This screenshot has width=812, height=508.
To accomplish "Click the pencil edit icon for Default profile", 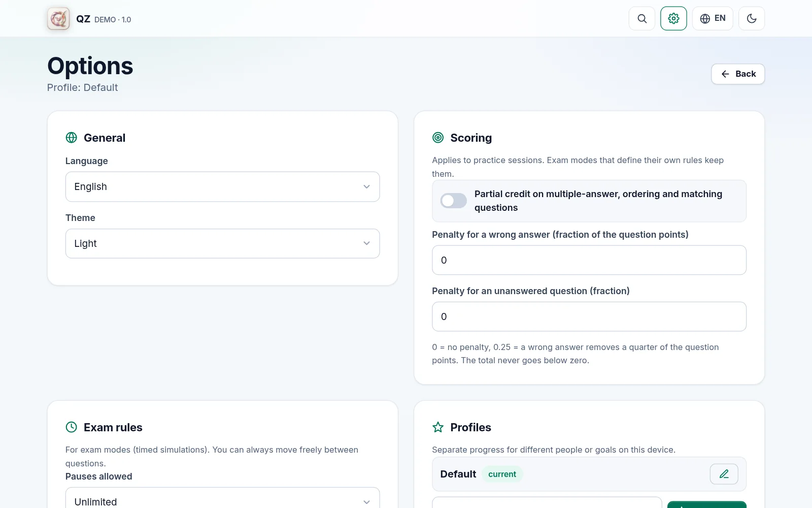I will 724,474.
